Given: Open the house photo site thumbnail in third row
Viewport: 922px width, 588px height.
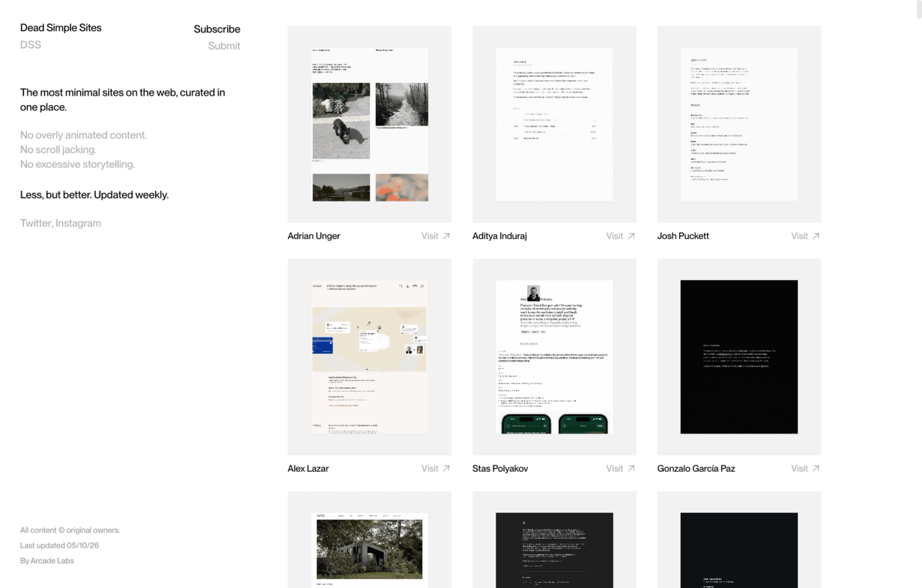Looking at the screenshot, I should [x=370, y=539].
